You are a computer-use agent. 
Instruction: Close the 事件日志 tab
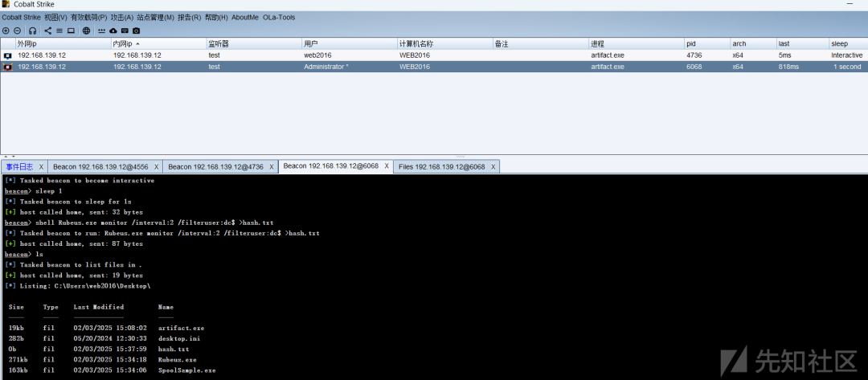42,166
